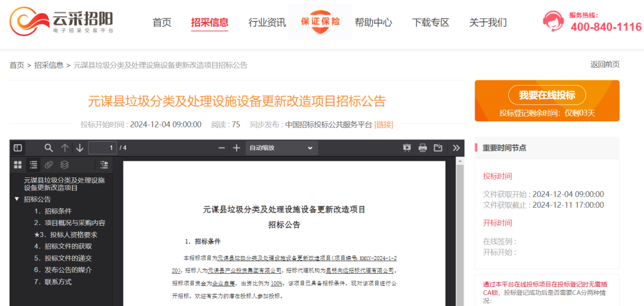Click the 开标时间 section label
Viewport: 644px width, 306px height.
click(x=497, y=223)
